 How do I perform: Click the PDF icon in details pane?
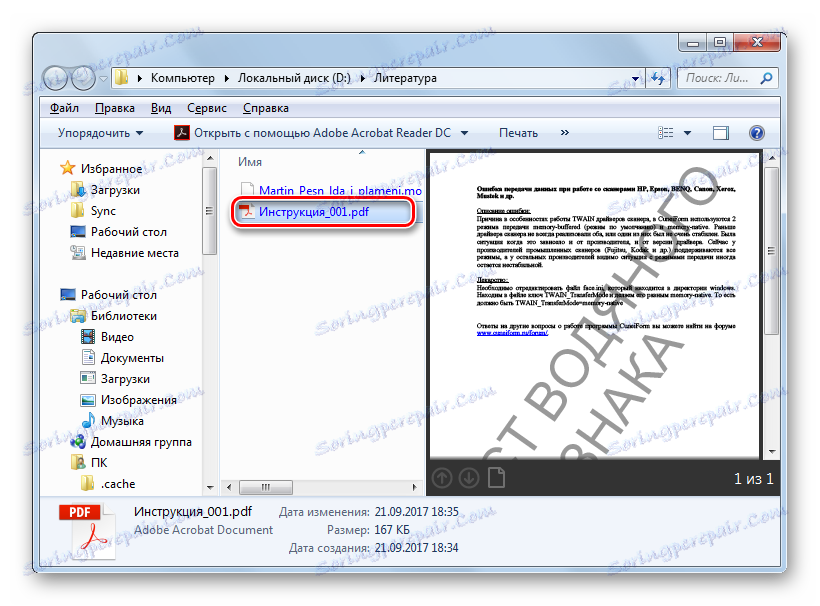click(87, 531)
